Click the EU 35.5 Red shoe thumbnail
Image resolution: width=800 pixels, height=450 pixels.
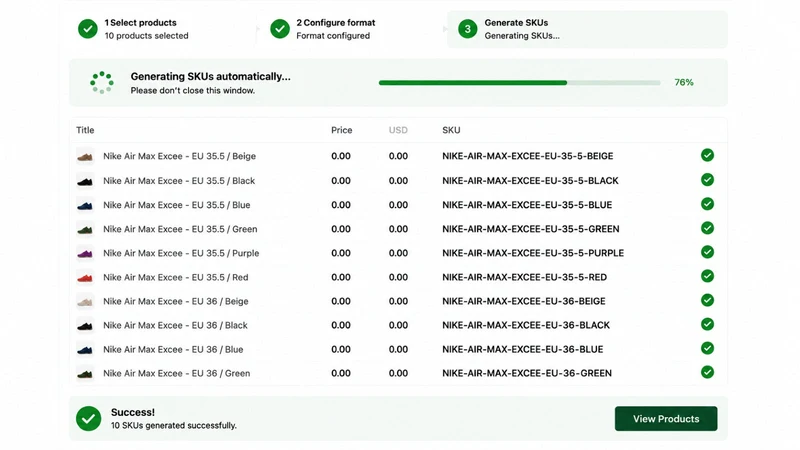[x=85, y=278]
